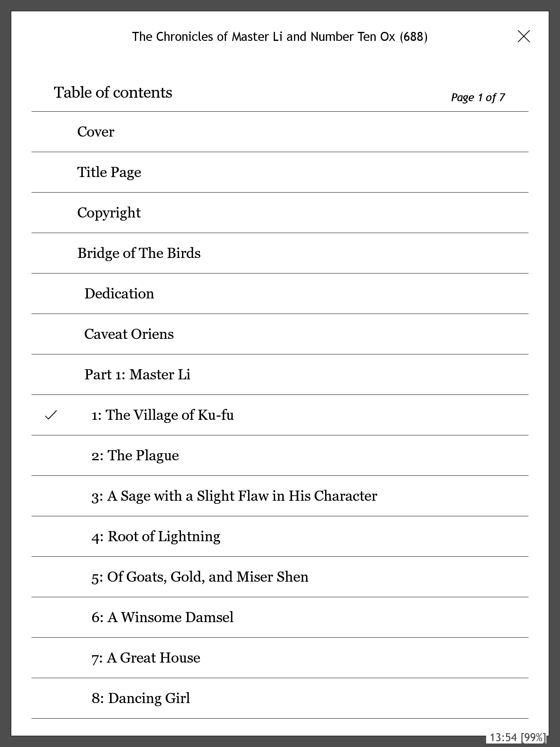Image resolution: width=560 pixels, height=747 pixels.
Task: Navigate to Caveat Oriens
Action: pos(129,334)
